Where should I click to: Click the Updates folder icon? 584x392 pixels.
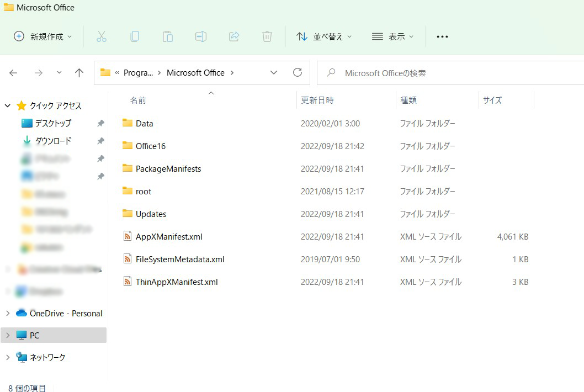pos(128,214)
